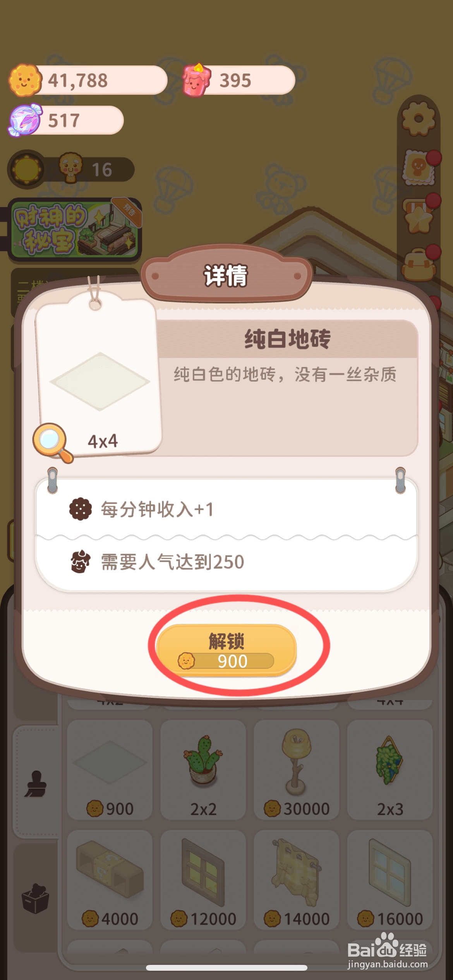
Task: Select the cactus plant 2x2 item
Action: click(203, 769)
